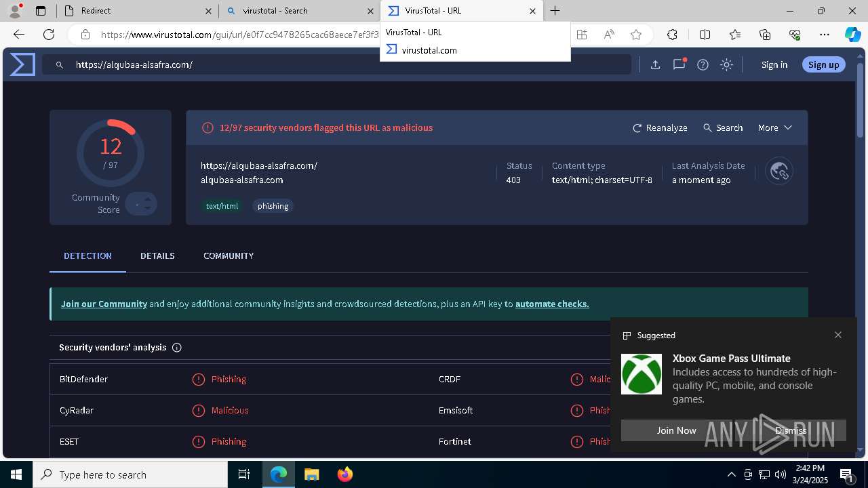Open the Collections icon
The width and height of the screenshot is (868, 488).
(765, 35)
